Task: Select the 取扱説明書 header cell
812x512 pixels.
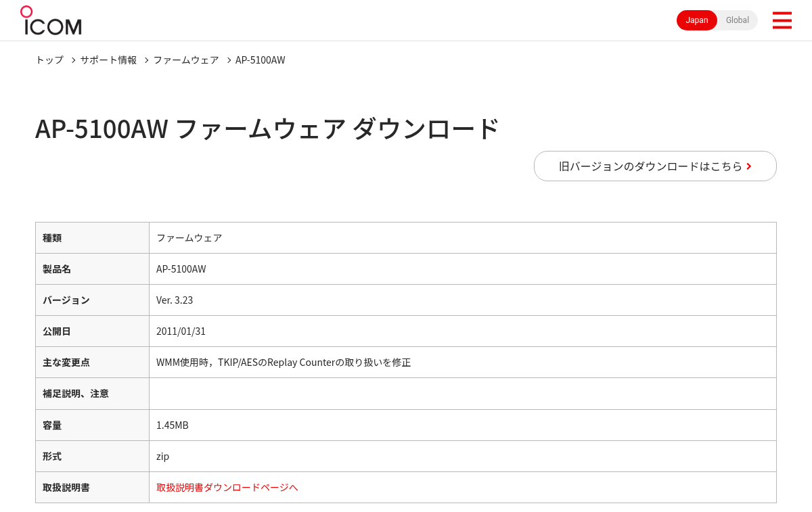Action: pos(92,487)
